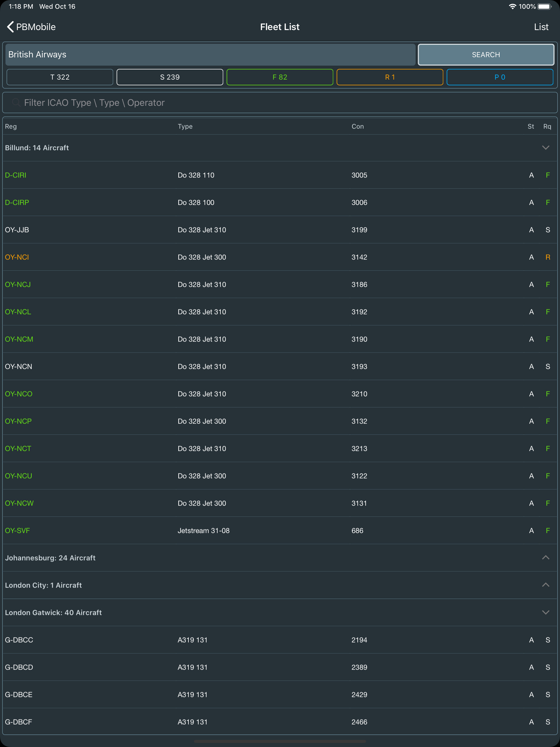Open aircraft G-DBCF
Viewport: 560px width, 747px height.
coord(280,722)
